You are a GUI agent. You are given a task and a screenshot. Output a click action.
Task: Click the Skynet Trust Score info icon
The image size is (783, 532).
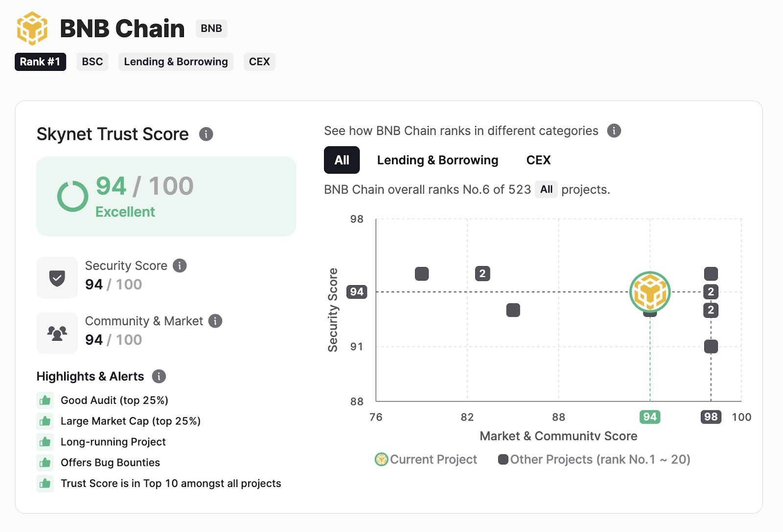206,134
